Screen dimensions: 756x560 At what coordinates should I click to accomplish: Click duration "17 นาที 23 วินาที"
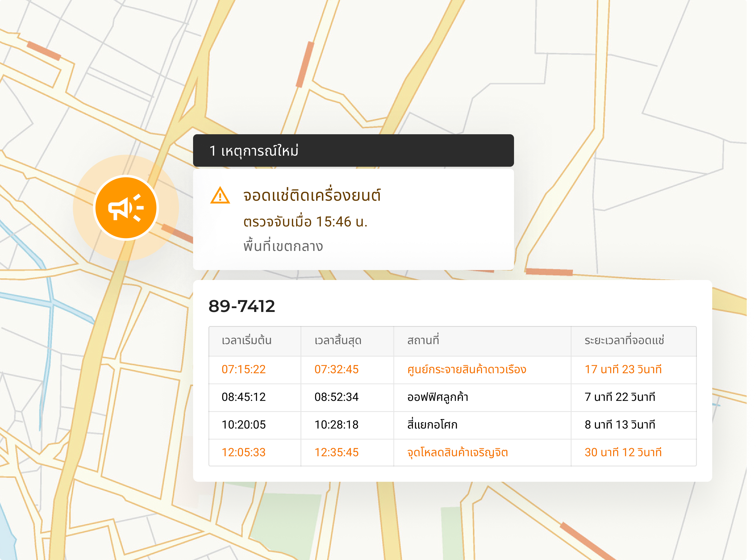coord(623,369)
